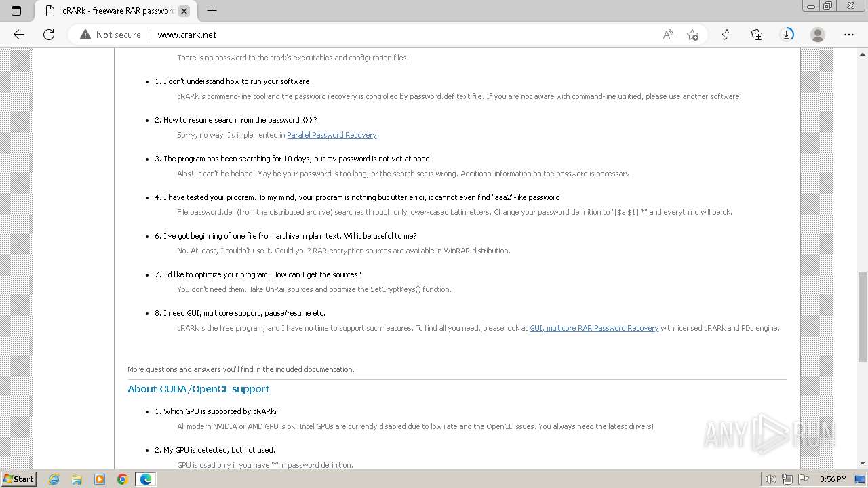
Task: Click the browser Back arrow
Action: (19, 35)
